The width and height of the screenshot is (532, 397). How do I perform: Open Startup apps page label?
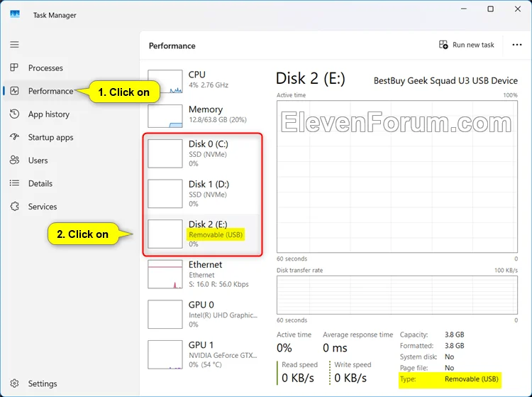[x=50, y=138]
